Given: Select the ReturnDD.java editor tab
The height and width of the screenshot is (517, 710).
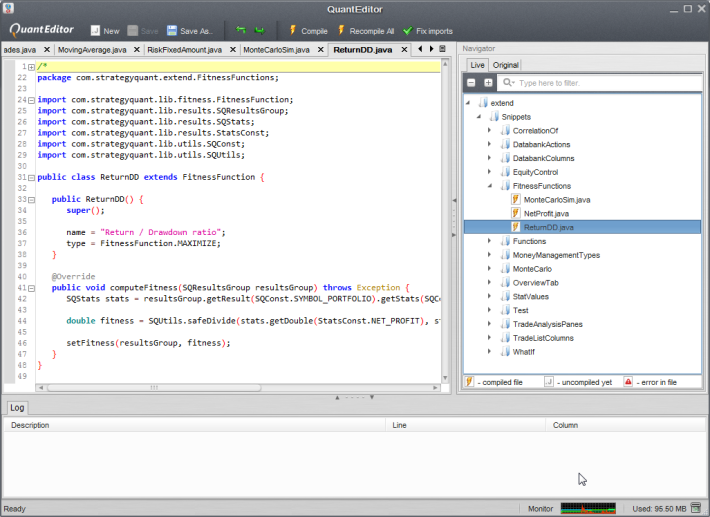Looking at the screenshot, I should coord(363,50).
